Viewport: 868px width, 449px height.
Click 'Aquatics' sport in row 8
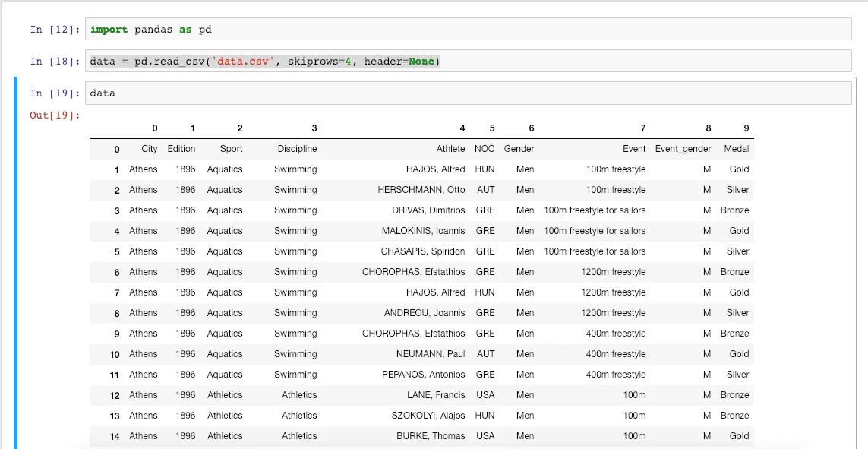point(225,313)
